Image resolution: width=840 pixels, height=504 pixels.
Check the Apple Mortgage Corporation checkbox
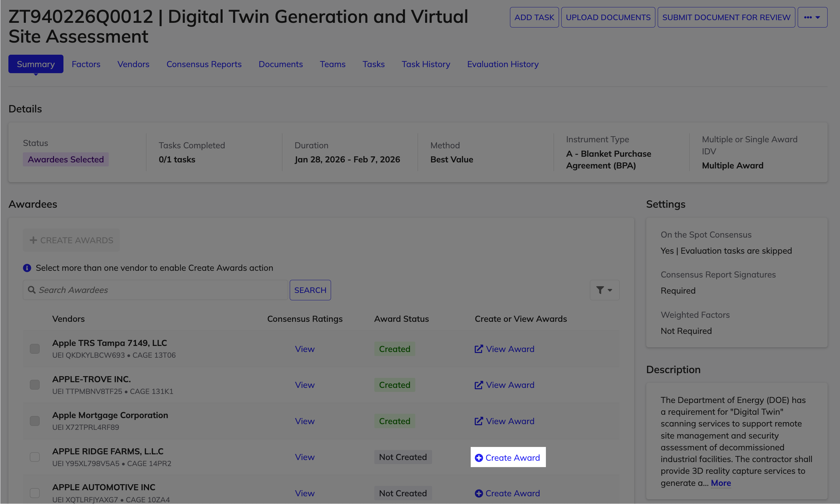click(35, 421)
